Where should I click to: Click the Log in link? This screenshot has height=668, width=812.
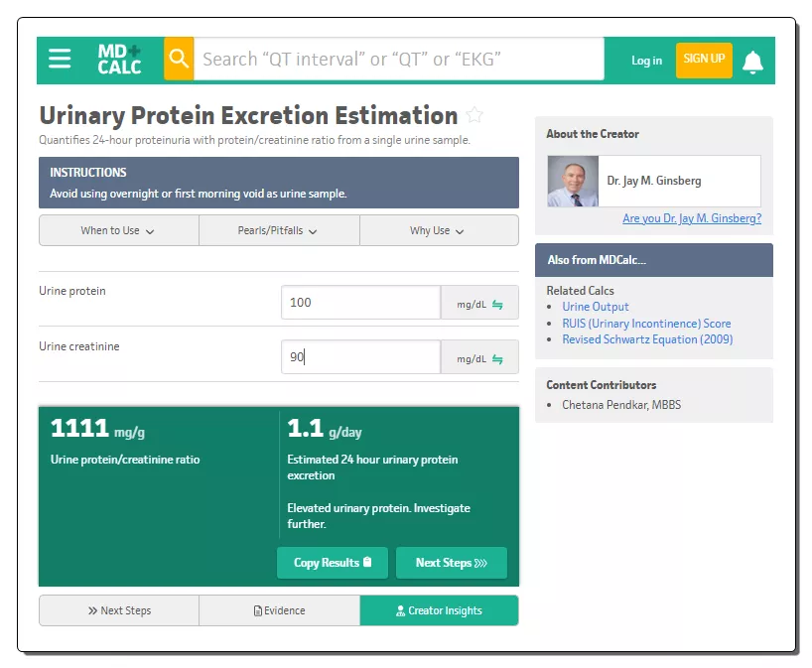click(x=646, y=61)
